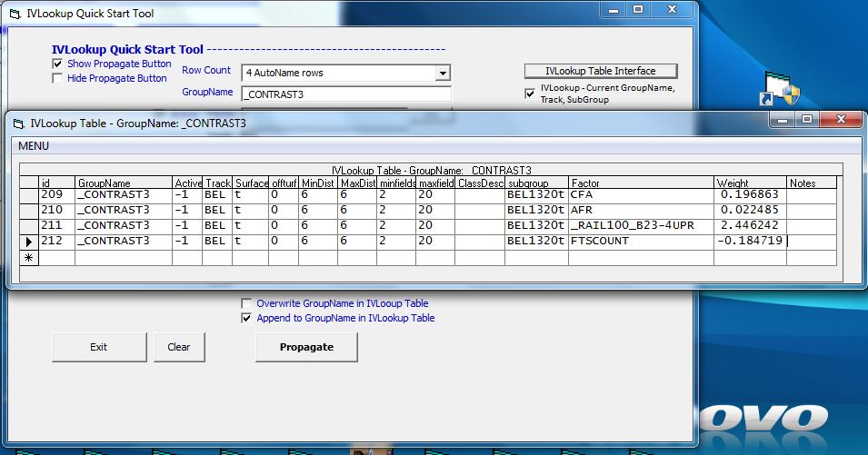Click the Track cell BEL in row 209

click(217, 195)
